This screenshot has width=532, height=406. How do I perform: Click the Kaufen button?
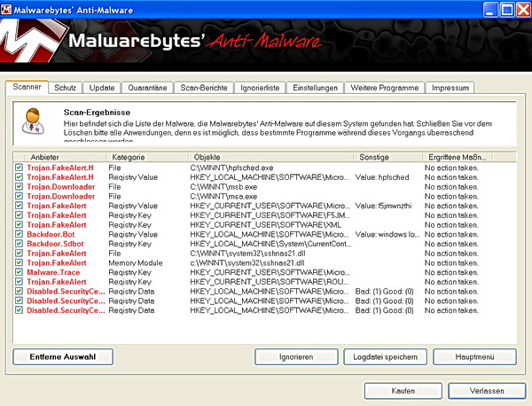pos(403,390)
